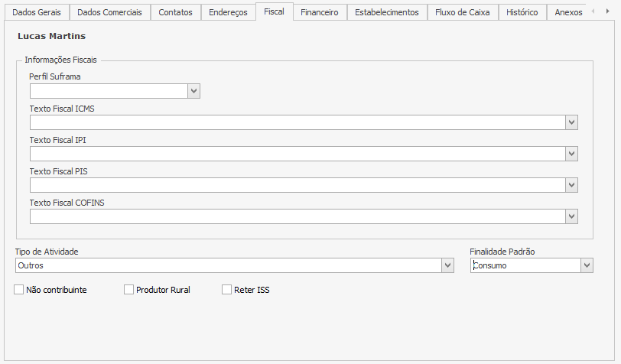Switch to the Fluxo de Caixa tab
Screen dimensions: 621x364
point(462,12)
